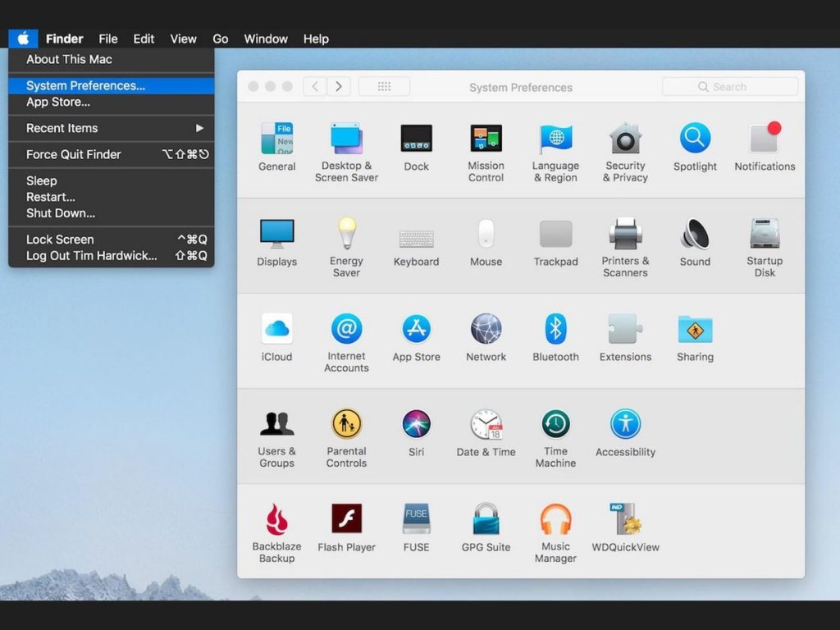840x630 pixels.
Task: Open Users & Groups settings
Action: tap(277, 424)
